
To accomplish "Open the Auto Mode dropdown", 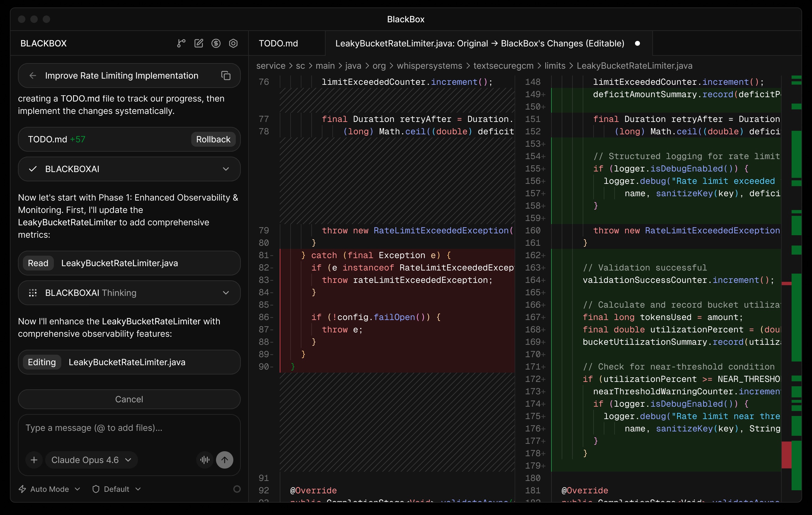I will pos(50,489).
